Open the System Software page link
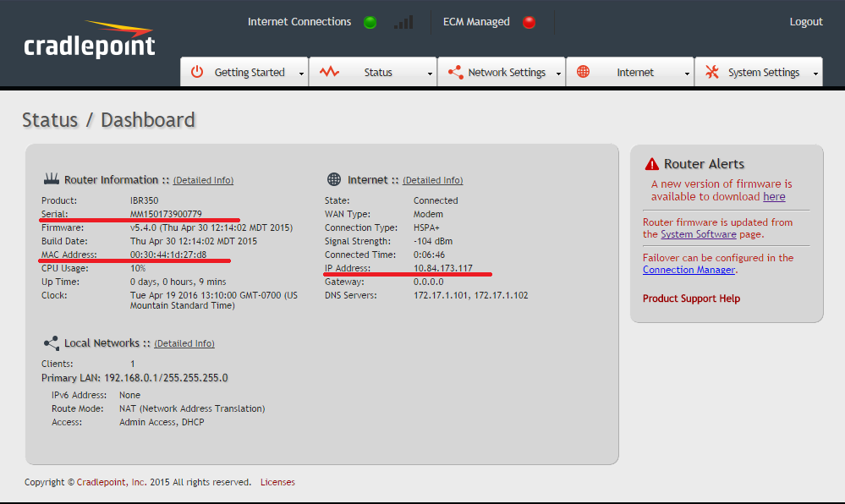Image resolution: width=845 pixels, height=504 pixels. tap(699, 234)
